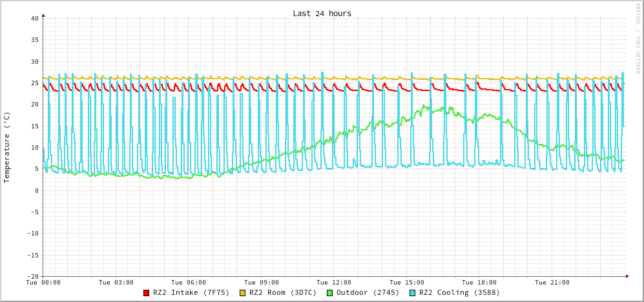The height and width of the screenshot is (302, 644).
Task: Click the cyan RZ2 Cooling legend swatch
Action: coord(413,293)
